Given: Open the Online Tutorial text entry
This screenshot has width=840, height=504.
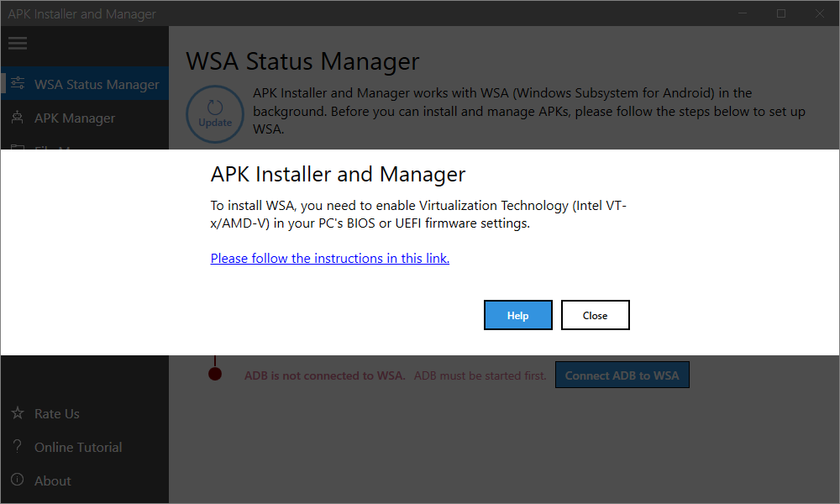Looking at the screenshot, I should click(x=78, y=448).
